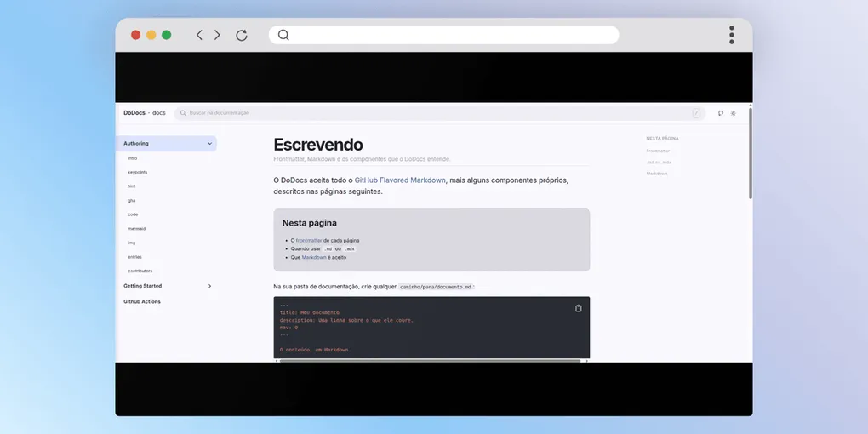The image size is (868, 434).
Task: Open the gha page in the sidebar
Action: coord(131,200)
